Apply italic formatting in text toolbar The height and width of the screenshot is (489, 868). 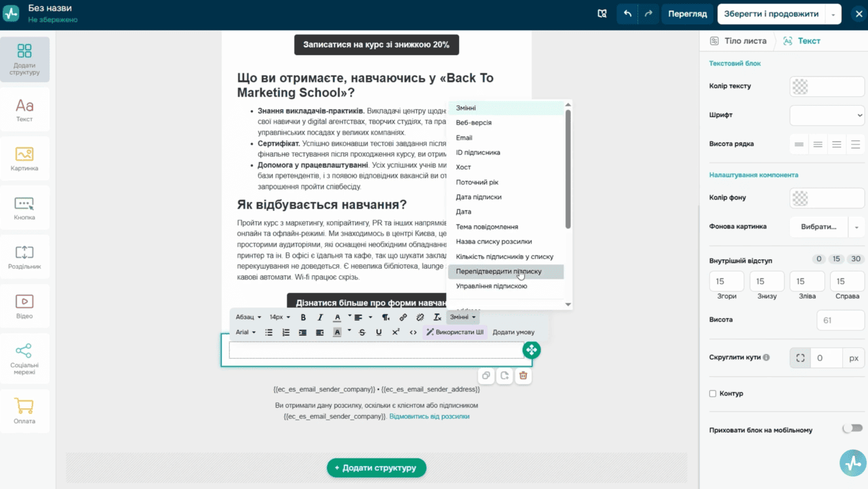pos(320,317)
